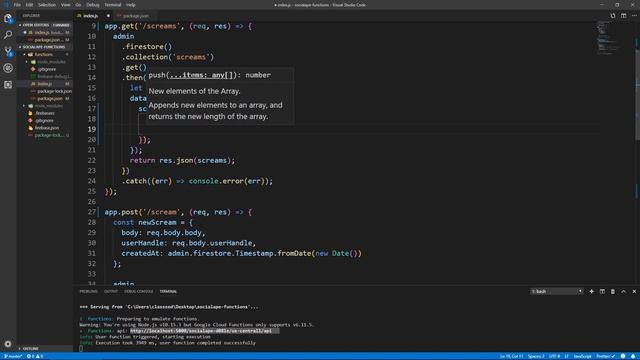Viewport: 640px width, 360px height.
Task: Click localhost:5000 API link in terminal
Action: 201,331
